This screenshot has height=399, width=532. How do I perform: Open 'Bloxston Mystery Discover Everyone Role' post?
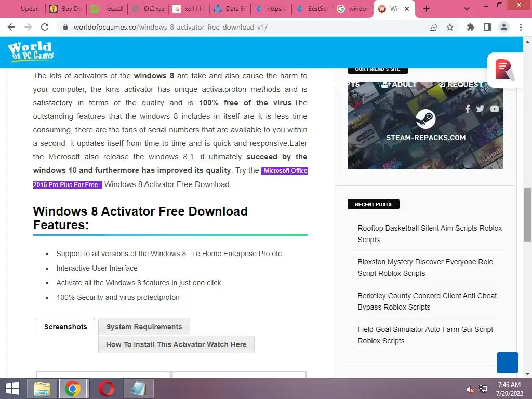[425, 268]
